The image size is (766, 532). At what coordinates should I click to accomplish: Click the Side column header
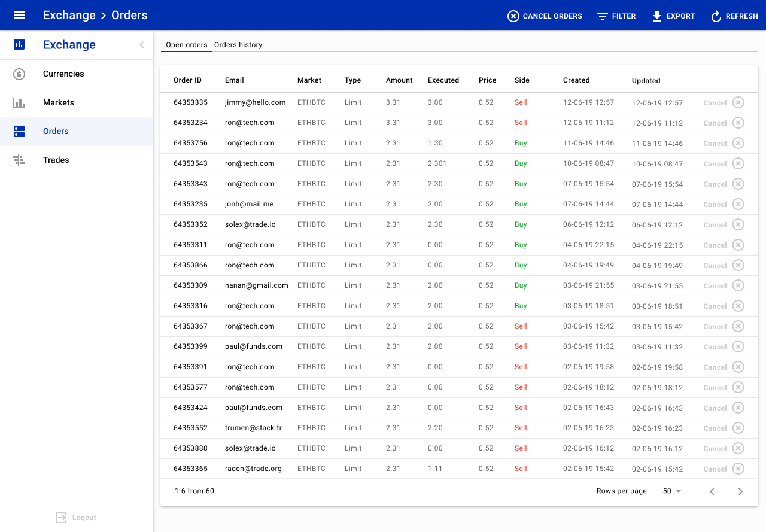click(x=522, y=80)
